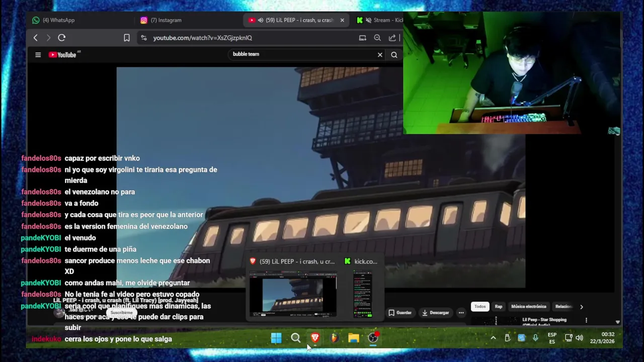The height and width of the screenshot is (362, 644).
Task: Click the first 'pandeKYOBI' username, beside 'el venudo'
Action: point(41,238)
